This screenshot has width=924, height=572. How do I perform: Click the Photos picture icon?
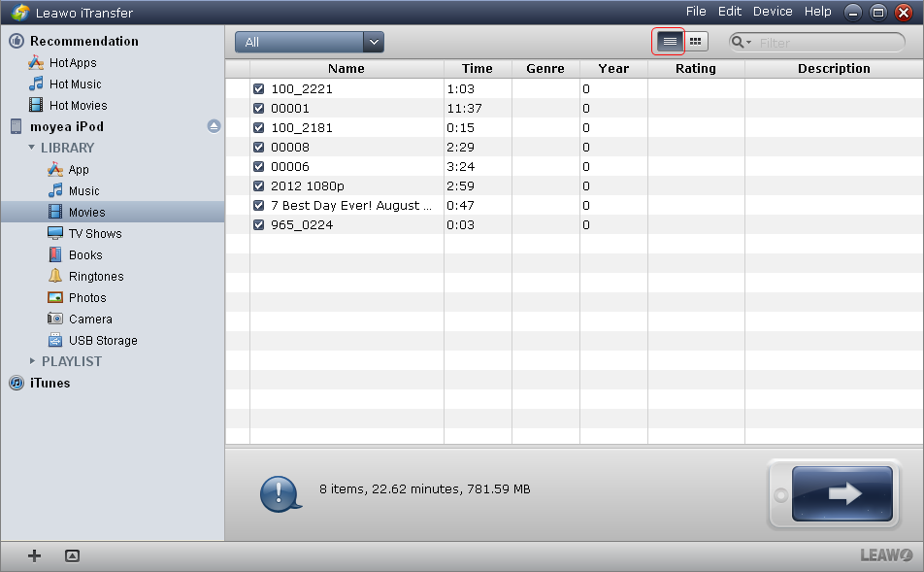pos(55,297)
